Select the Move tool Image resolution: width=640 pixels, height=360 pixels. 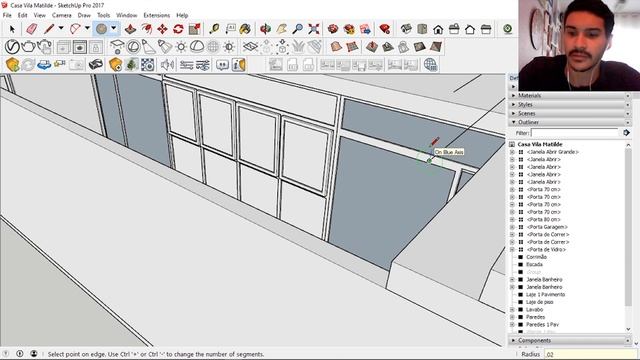162,29
